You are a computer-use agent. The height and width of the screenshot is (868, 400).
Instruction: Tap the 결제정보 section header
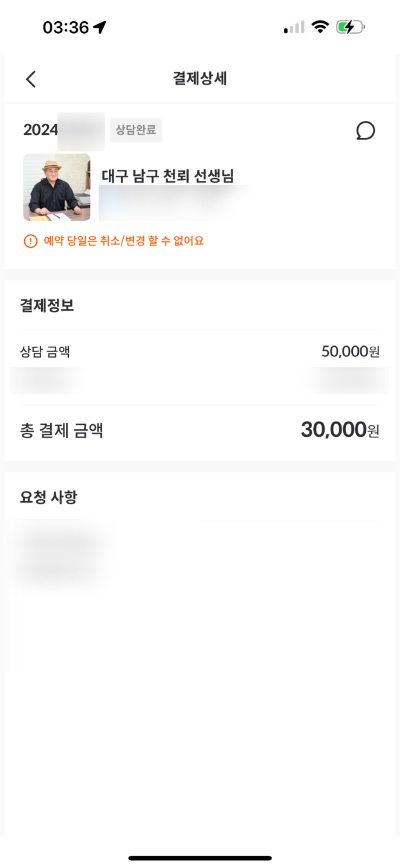tap(47, 305)
